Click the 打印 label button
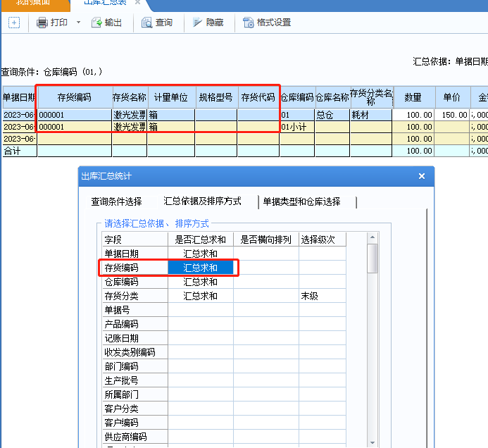488x448 pixels. 59,23
